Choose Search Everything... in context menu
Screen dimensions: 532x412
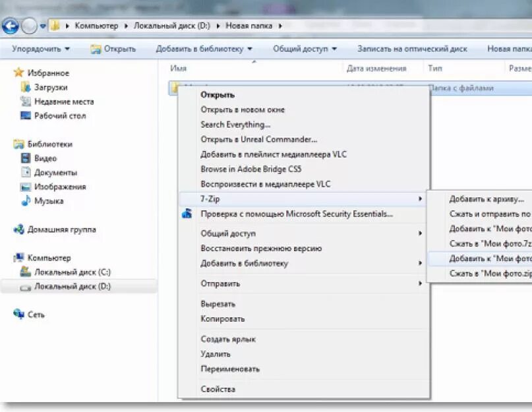coord(303,125)
